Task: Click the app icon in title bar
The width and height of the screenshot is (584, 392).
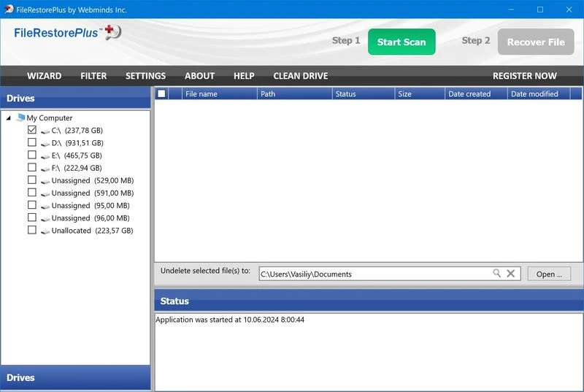Action: tap(8, 9)
